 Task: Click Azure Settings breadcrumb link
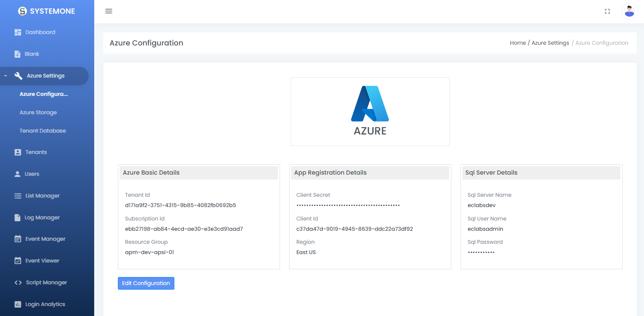click(550, 43)
